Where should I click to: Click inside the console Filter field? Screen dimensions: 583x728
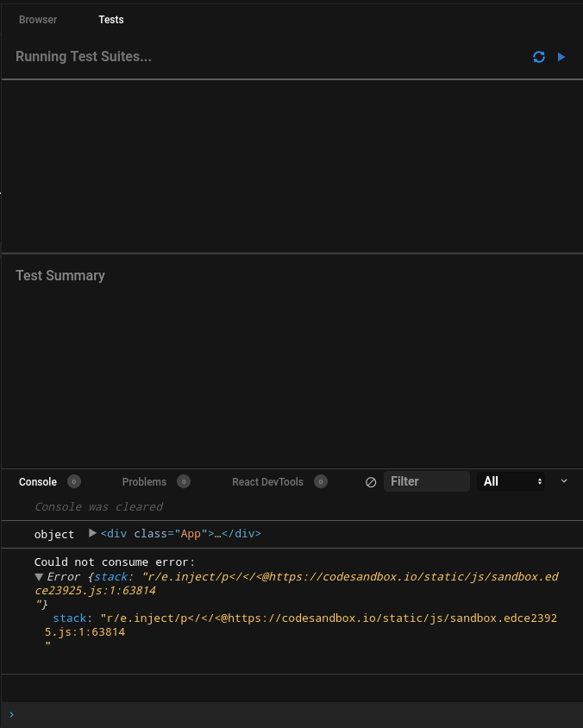[x=426, y=481]
